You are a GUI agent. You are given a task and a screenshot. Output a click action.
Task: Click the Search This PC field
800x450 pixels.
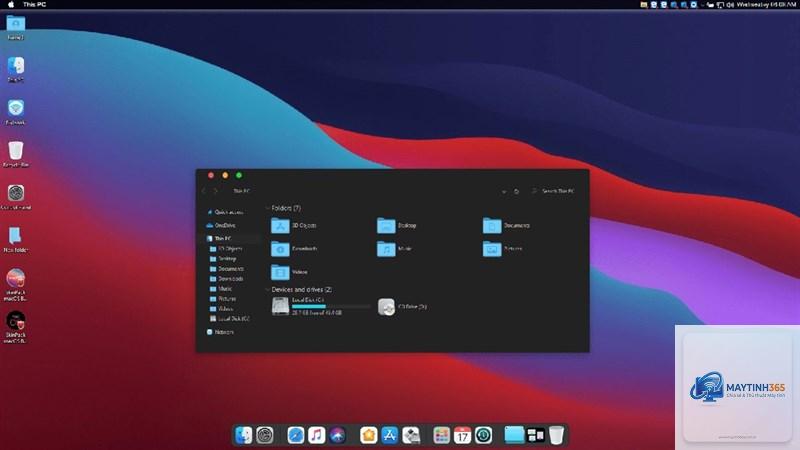tap(554, 191)
